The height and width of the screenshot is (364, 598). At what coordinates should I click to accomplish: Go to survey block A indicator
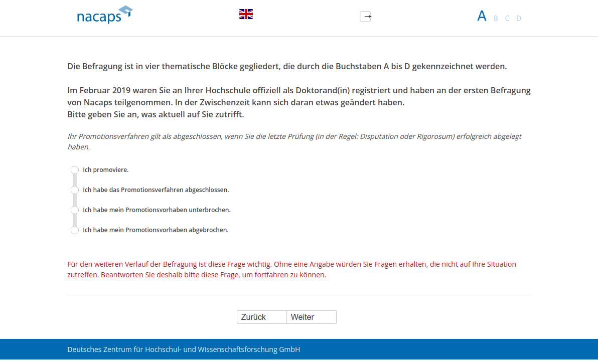coord(482,17)
